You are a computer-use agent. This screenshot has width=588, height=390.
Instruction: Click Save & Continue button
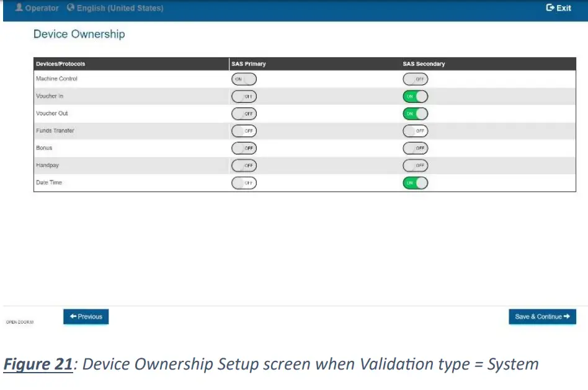pos(542,317)
